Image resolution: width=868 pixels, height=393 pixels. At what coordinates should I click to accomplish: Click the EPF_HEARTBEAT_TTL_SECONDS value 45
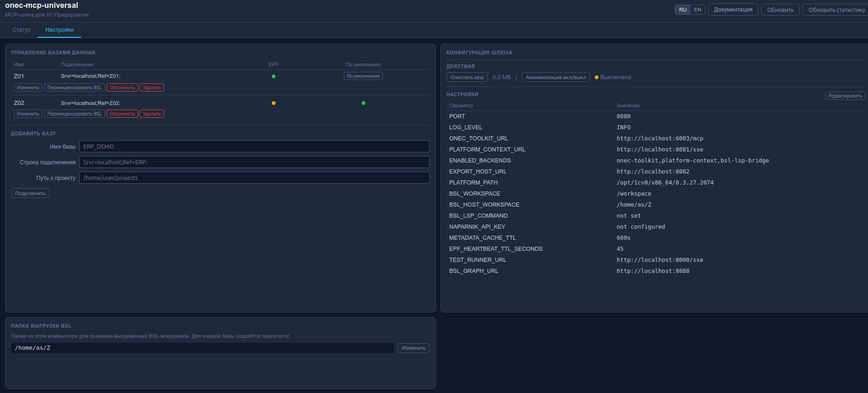pos(620,249)
